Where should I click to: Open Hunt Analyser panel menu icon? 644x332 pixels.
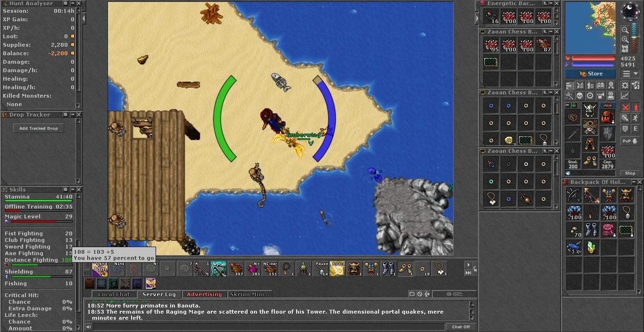pos(66,3)
